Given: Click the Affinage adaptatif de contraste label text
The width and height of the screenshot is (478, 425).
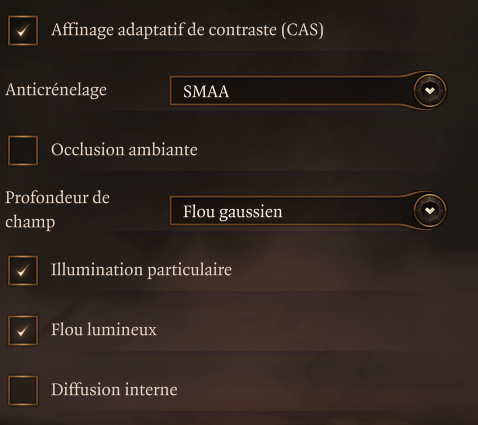Looking at the screenshot, I should pyautogui.click(x=164, y=30).
